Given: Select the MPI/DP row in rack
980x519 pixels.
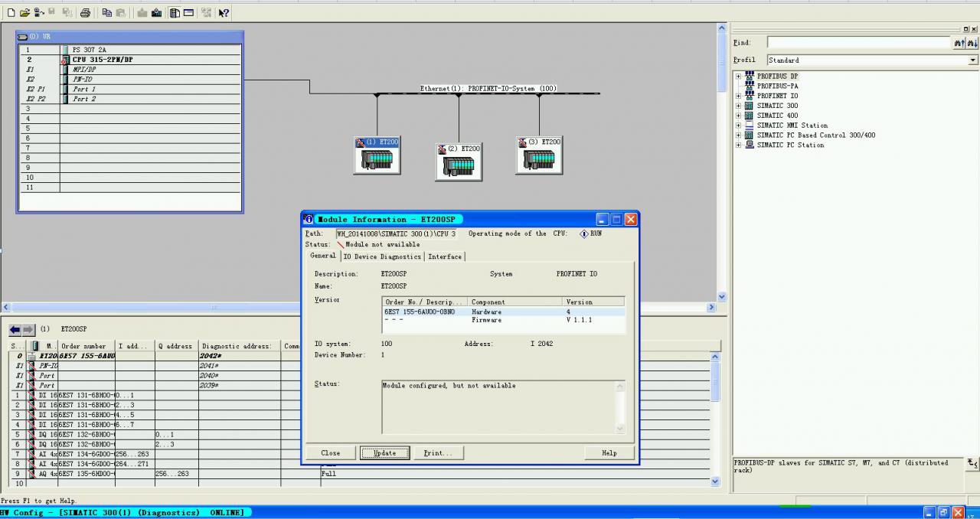Looking at the screenshot, I should [x=129, y=70].
